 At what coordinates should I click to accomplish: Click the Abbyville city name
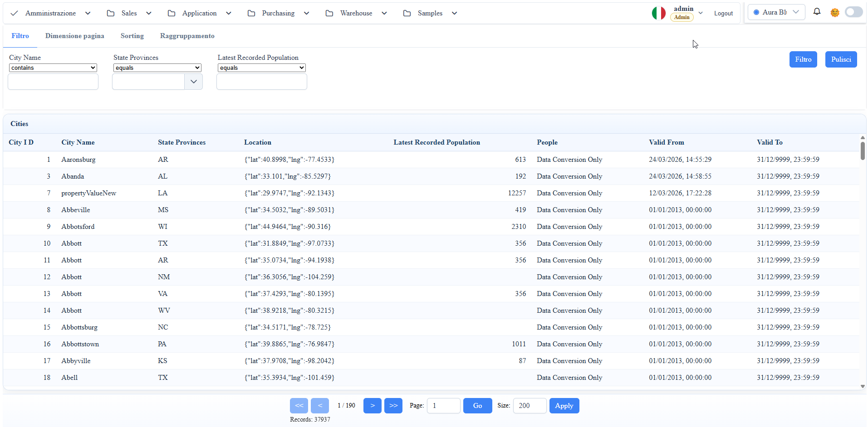(x=76, y=361)
